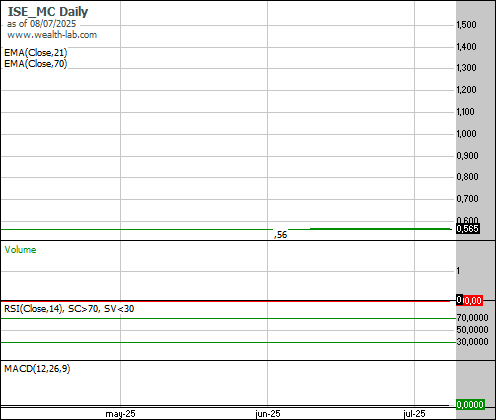Select the EMA(Close,21) indicator label
This screenshot has height=420, width=496.
tap(36, 53)
